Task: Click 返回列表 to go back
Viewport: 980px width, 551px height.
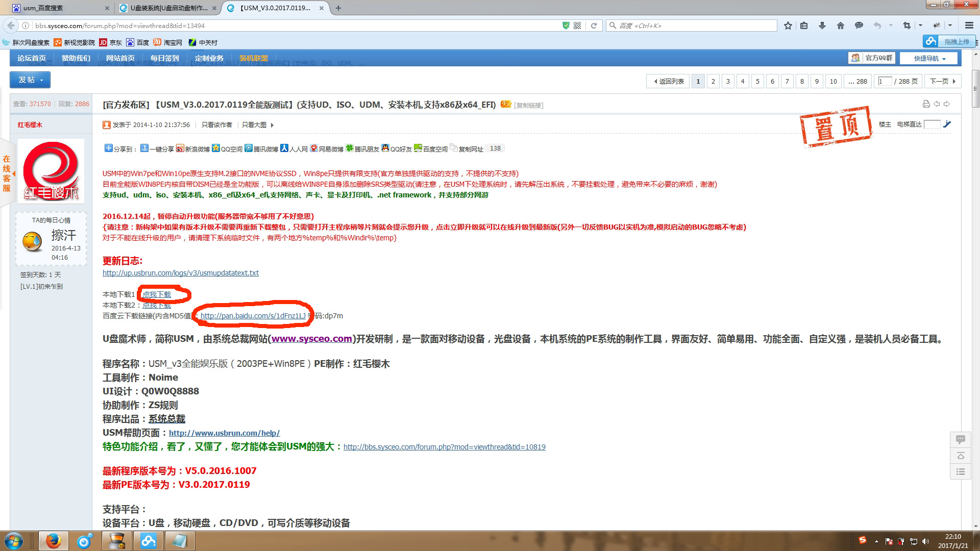Action: (668, 81)
